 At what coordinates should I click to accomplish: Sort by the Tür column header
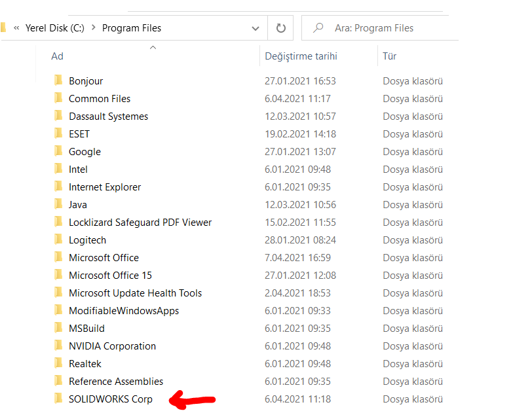(389, 56)
